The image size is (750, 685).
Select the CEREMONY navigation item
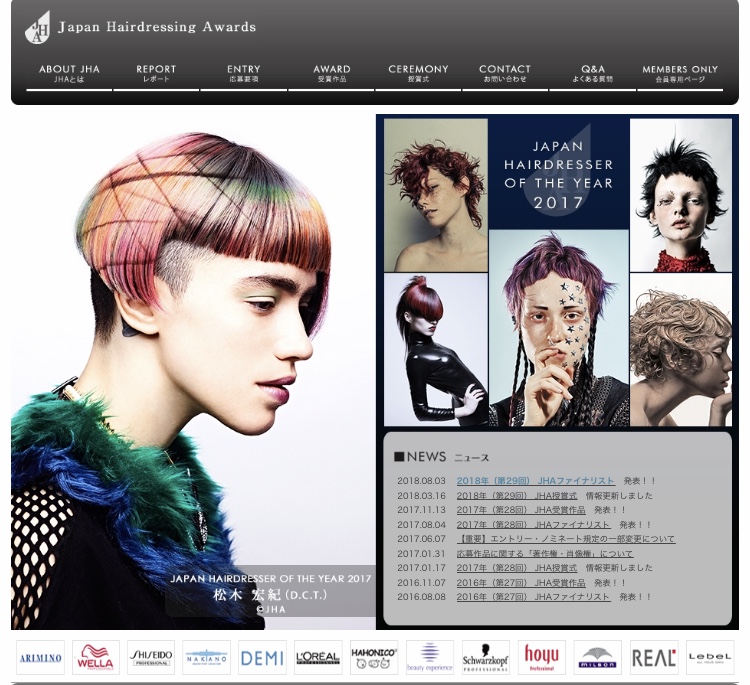pyautogui.click(x=418, y=73)
